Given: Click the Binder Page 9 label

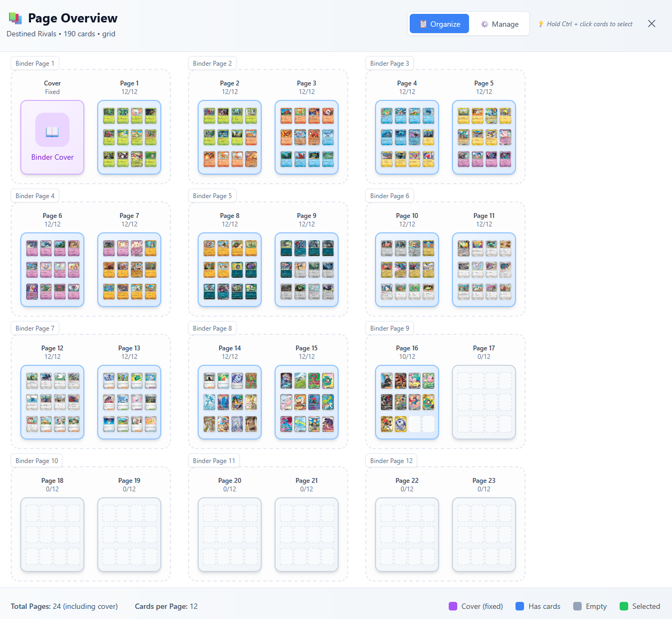Looking at the screenshot, I should pos(389,328).
